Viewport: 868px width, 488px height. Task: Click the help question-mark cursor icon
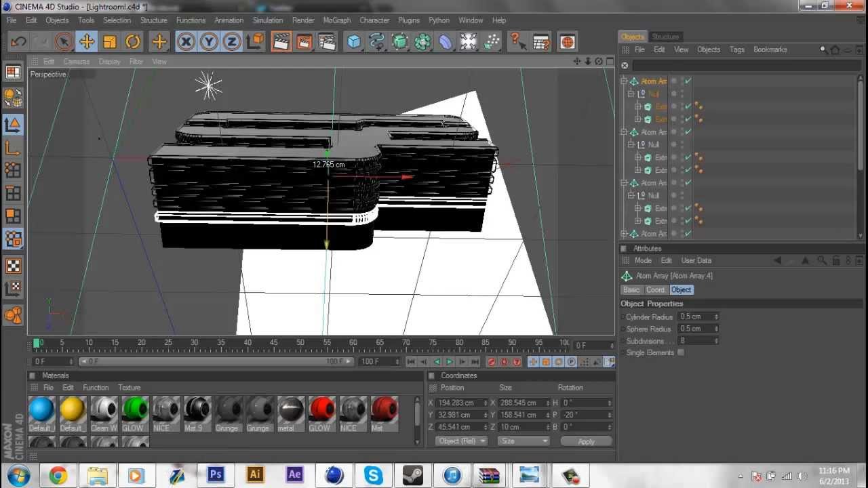518,42
